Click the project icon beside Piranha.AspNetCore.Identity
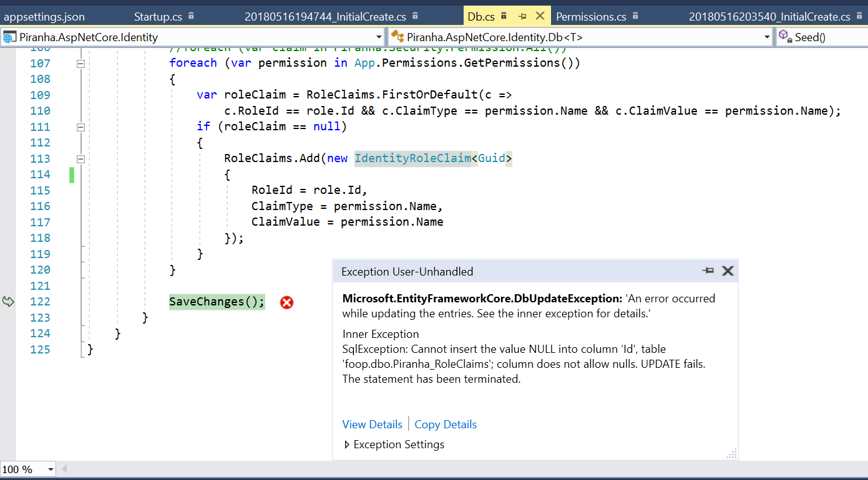Viewport: 868px width, 480px height. [x=9, y=37]
